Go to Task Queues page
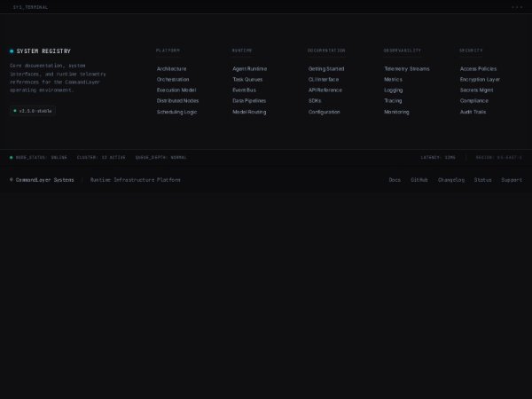The height and width of the screenshot is (399, 532). coord(247,80)
